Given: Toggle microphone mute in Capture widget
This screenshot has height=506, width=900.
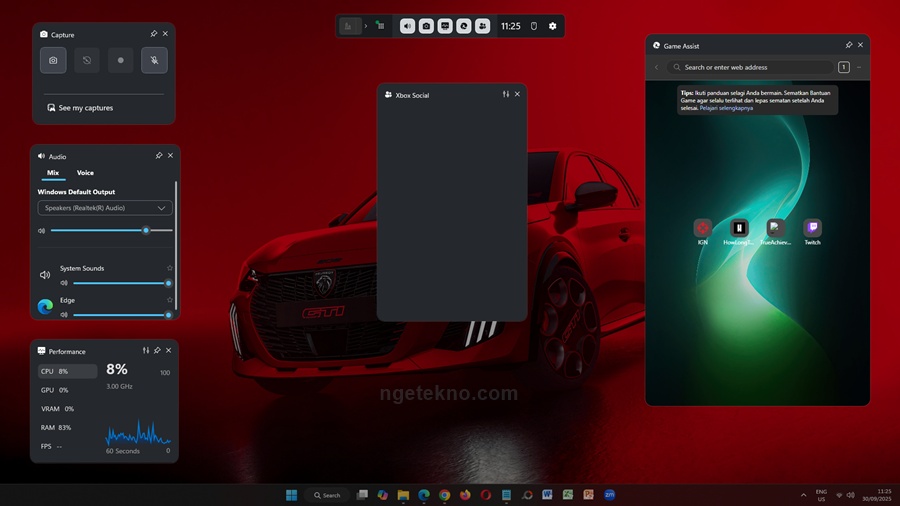Looking at the screenshot, I should tap(154, 60).
